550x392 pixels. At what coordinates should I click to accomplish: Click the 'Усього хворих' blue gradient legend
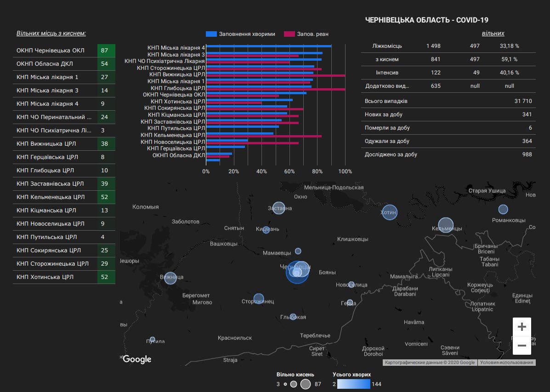pyautogui.click(x=354, y=384)
